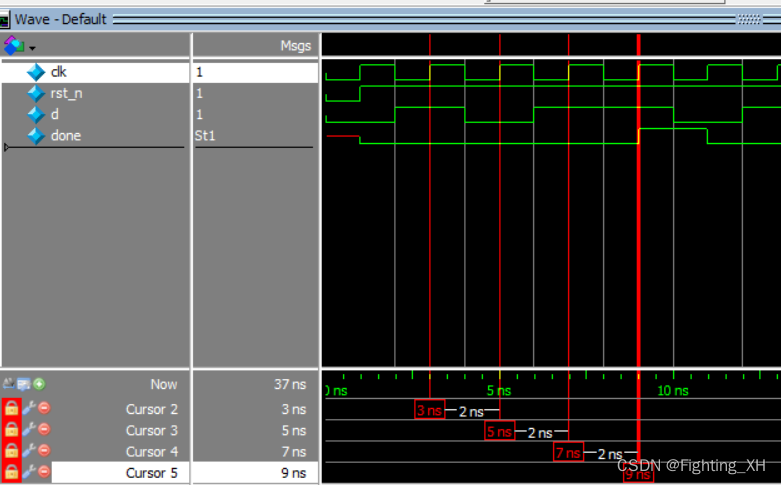
Task: Click the green insert cursor icon
Action: [39, 384]
